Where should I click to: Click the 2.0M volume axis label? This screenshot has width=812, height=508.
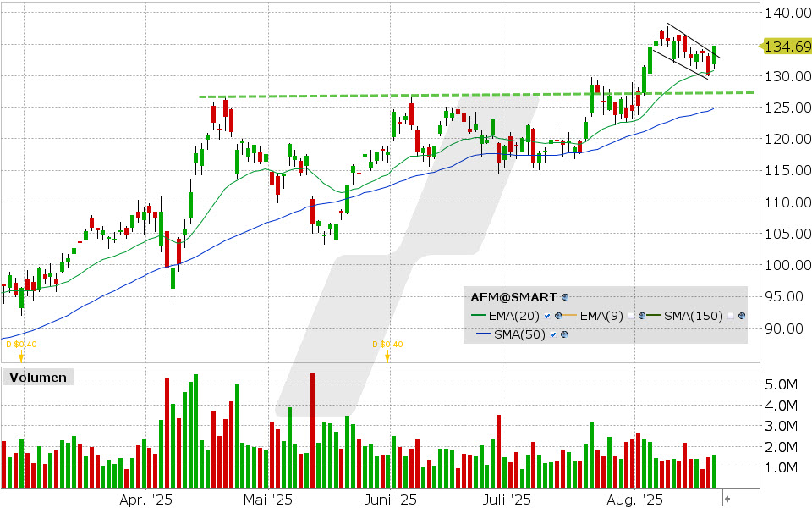[x=781, y=447]
